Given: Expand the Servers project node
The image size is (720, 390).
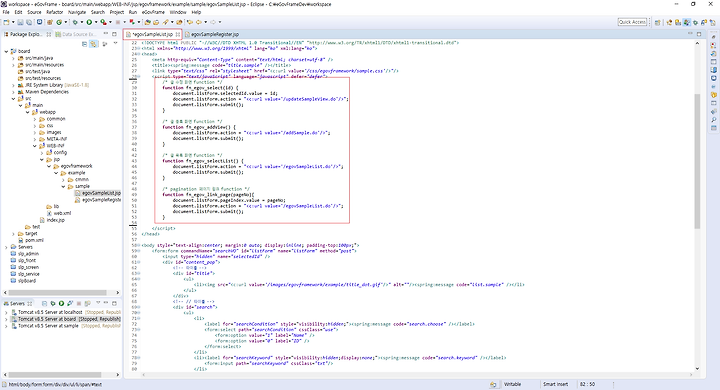Looking at the screenshot, I should pyautogui.click(x=6, y=247).
